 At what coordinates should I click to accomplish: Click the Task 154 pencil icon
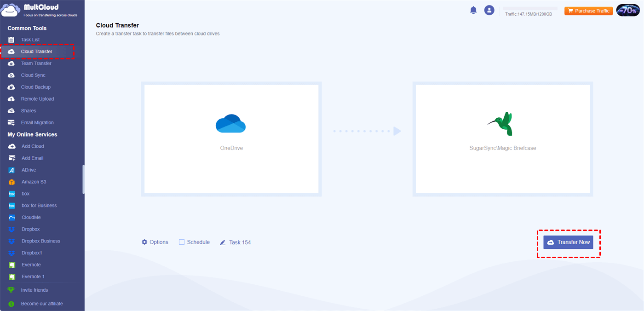coord(223,242)
